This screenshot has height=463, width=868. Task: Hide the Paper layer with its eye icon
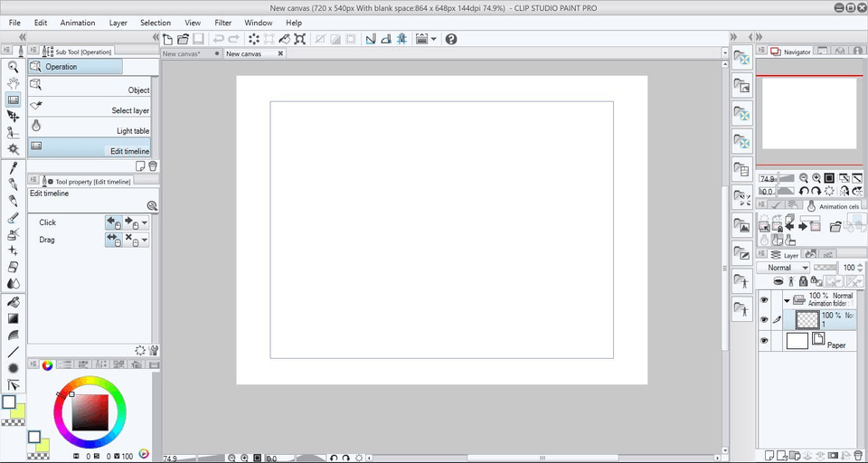click(764, 341)
